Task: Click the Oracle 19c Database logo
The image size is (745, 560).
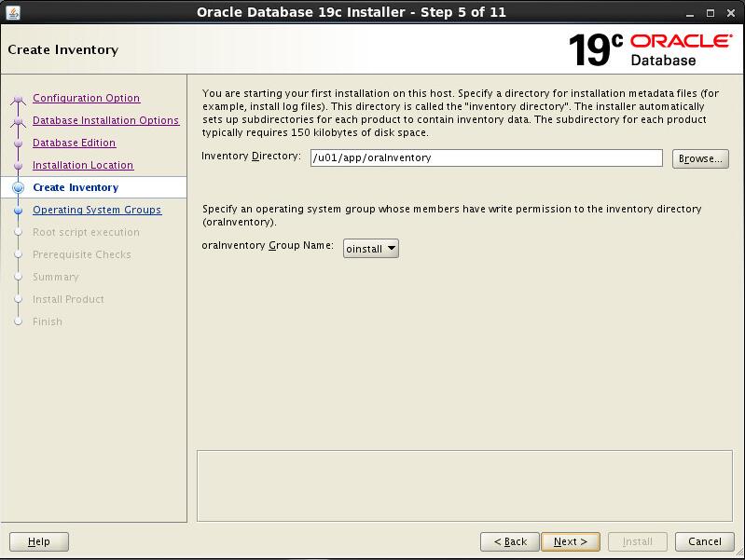Action: pos(651,49)
